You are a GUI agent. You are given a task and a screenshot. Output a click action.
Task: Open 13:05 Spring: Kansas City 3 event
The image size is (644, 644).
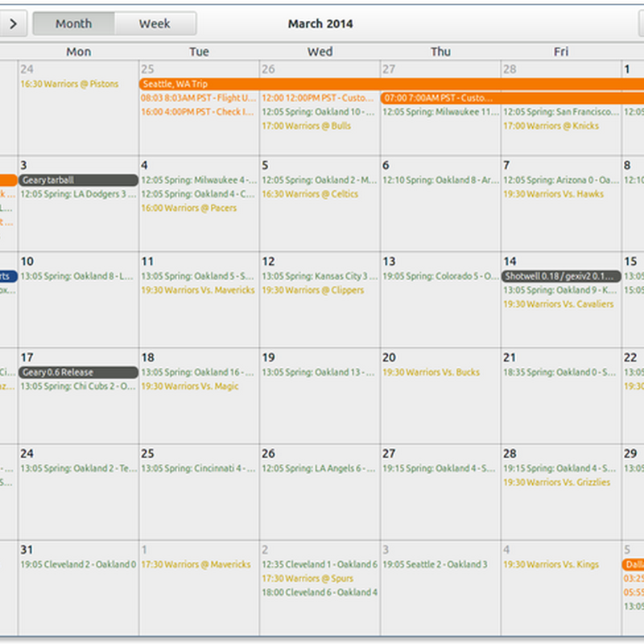[x=320, y=276]
